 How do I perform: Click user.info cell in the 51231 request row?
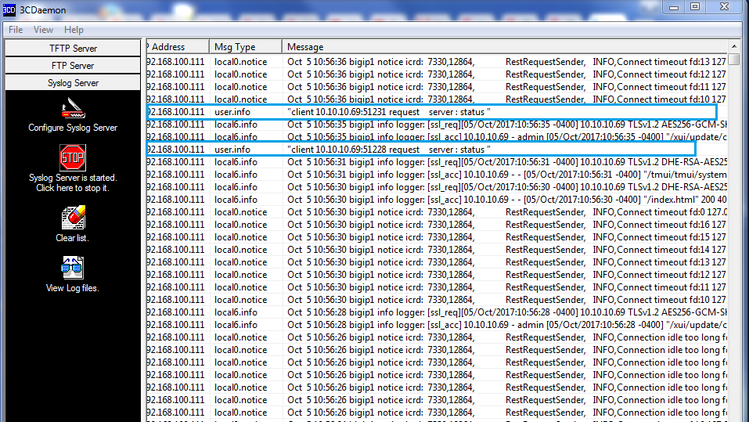click(x=232, y=112)
